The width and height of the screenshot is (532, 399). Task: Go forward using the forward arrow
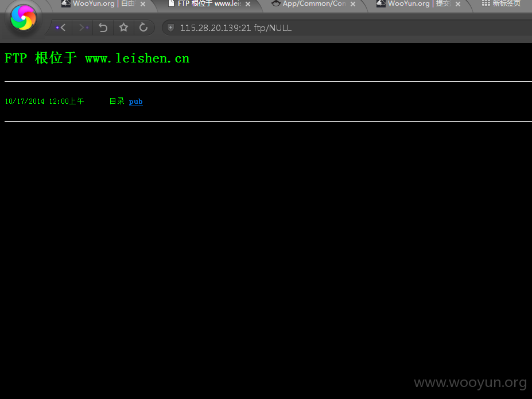coord(83,28)
